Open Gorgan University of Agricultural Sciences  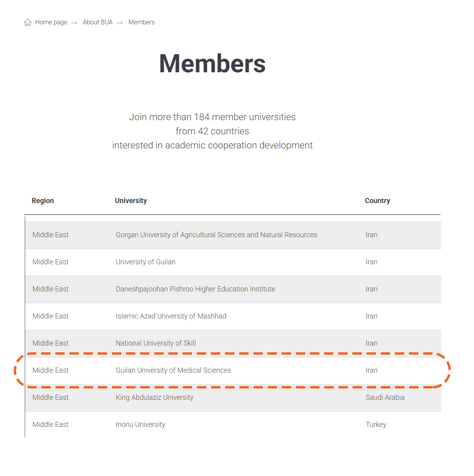(x=216, y=235)
